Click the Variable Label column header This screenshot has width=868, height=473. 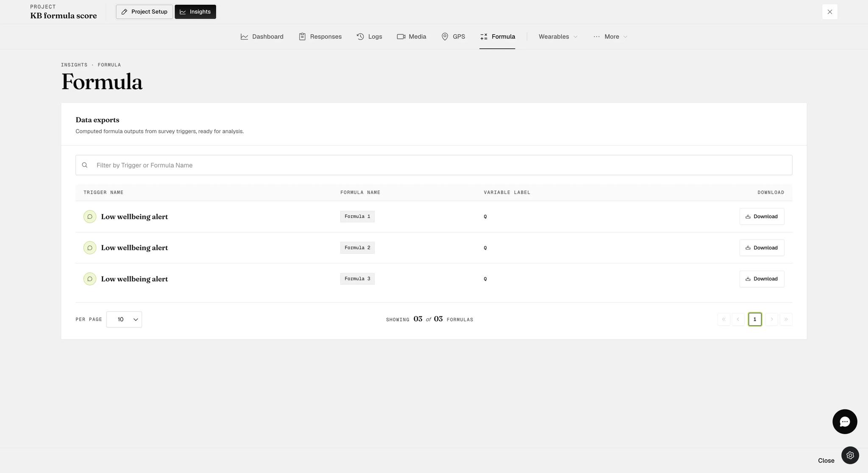coord(507,193)
